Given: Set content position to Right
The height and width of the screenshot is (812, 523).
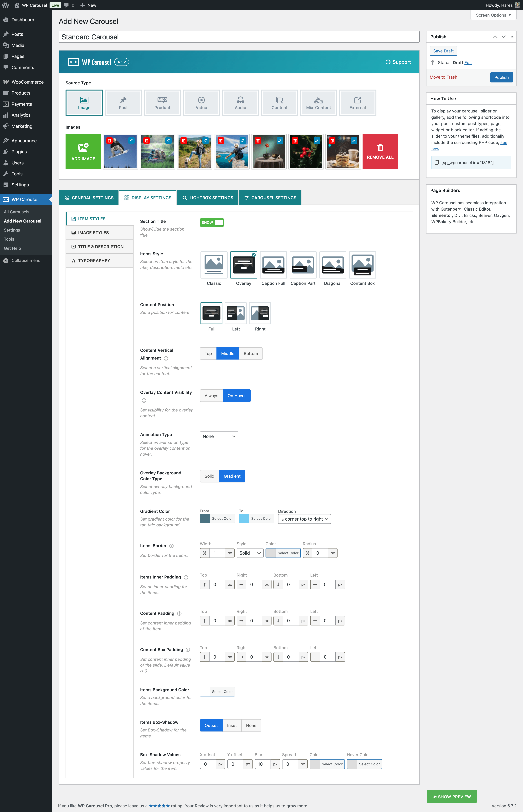Looking at the screenshot, I should tap(260, 313).
